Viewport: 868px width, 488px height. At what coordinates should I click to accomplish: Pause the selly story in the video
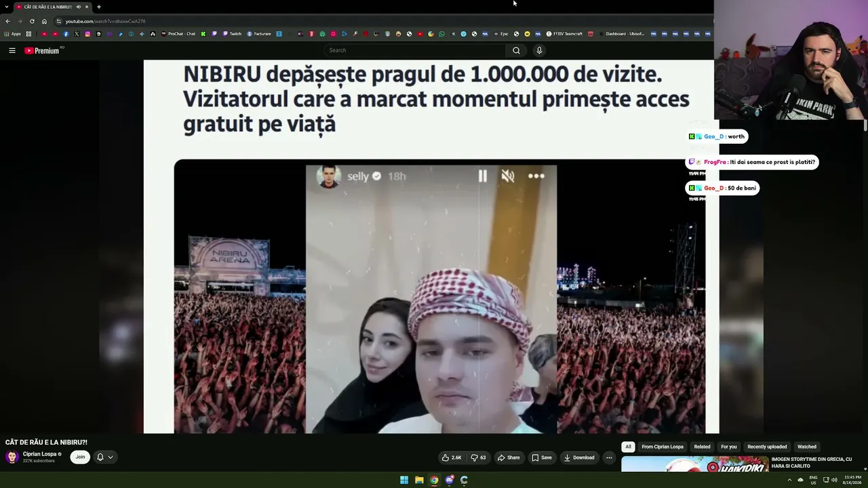point(482,176)
